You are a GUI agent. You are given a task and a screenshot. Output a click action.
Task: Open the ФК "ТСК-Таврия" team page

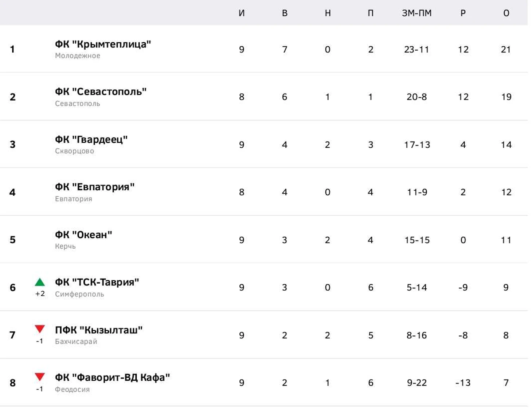point(97,282)
